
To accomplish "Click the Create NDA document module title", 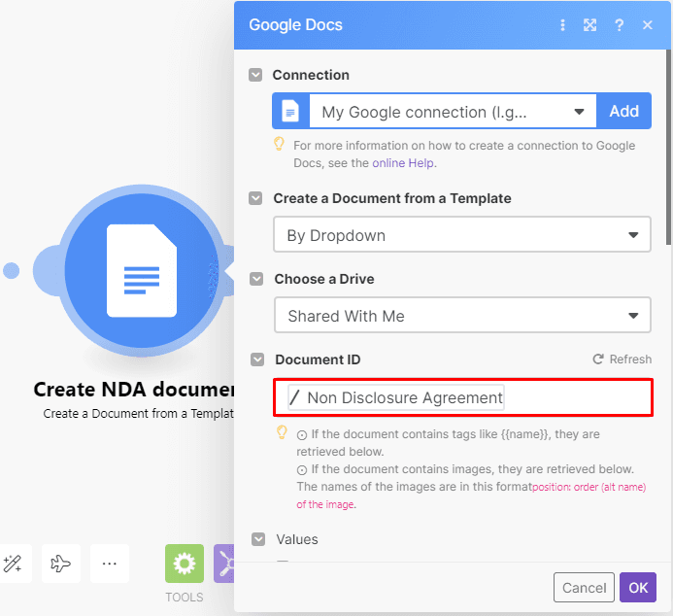I will coord(134,390).
